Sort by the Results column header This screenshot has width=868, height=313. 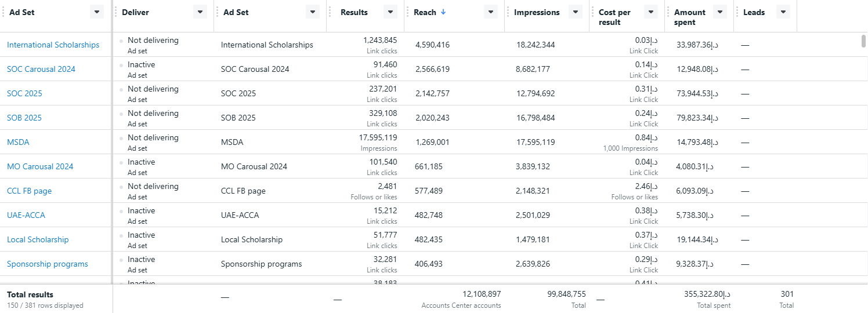tap(354, 12)
